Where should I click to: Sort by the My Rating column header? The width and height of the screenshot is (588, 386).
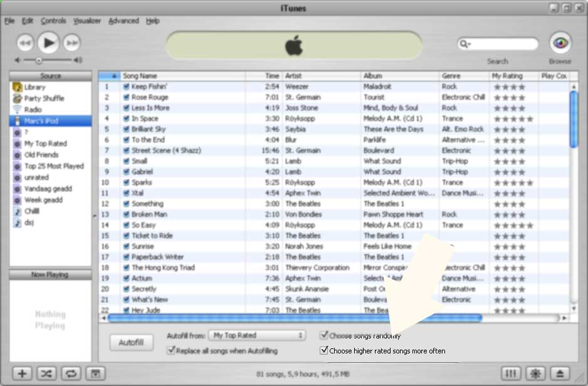coord(514,76)
